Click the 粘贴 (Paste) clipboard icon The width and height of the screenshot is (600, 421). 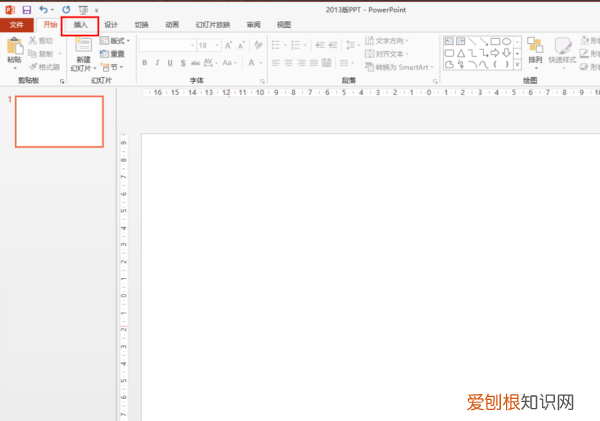(15, 46)
